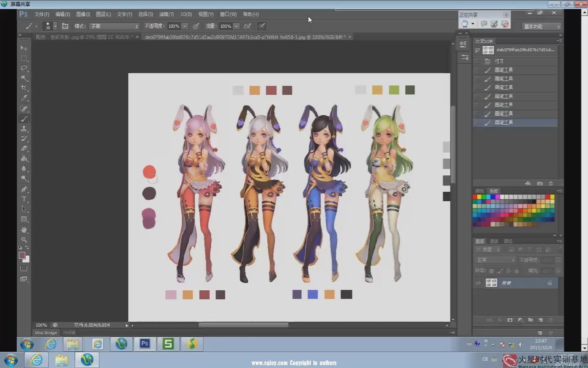Select the Type tool

pos(24,199)
